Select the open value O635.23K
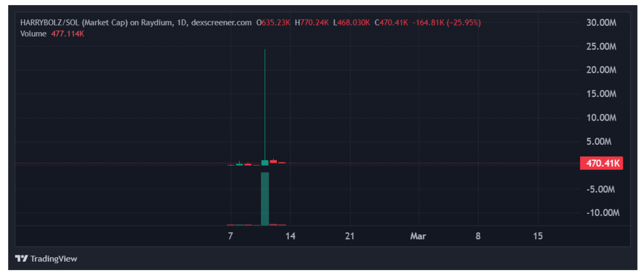Viewport: 644px width, 274px height. 273,23
